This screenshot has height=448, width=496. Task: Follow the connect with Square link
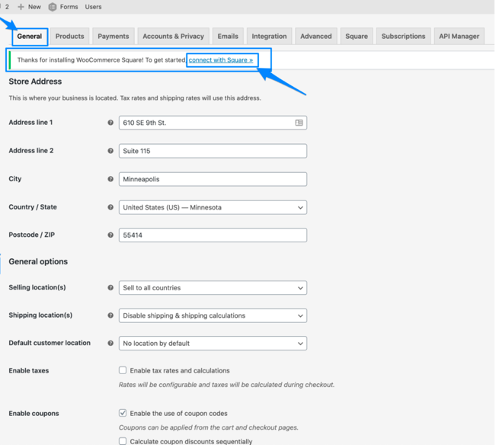point(221,59)
